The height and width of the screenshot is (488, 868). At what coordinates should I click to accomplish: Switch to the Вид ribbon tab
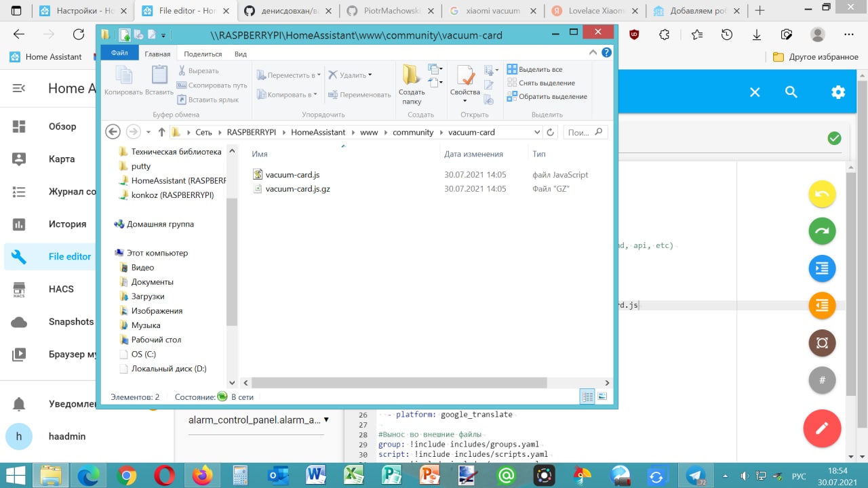pos(241,54)
